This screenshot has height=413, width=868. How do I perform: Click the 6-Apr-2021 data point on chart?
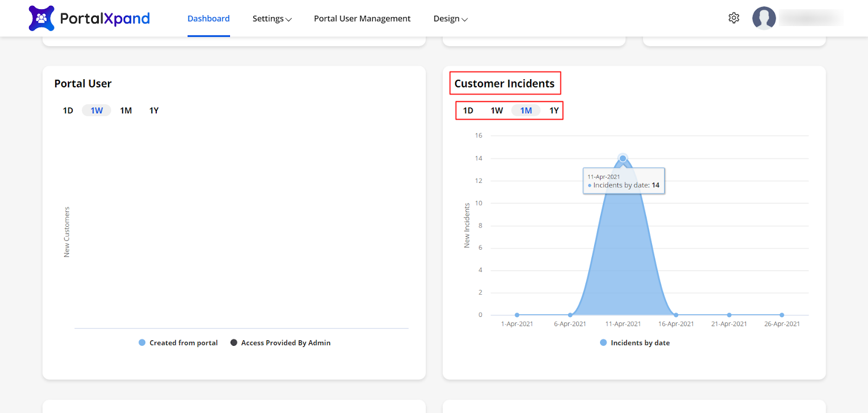[x=570, y=315]
